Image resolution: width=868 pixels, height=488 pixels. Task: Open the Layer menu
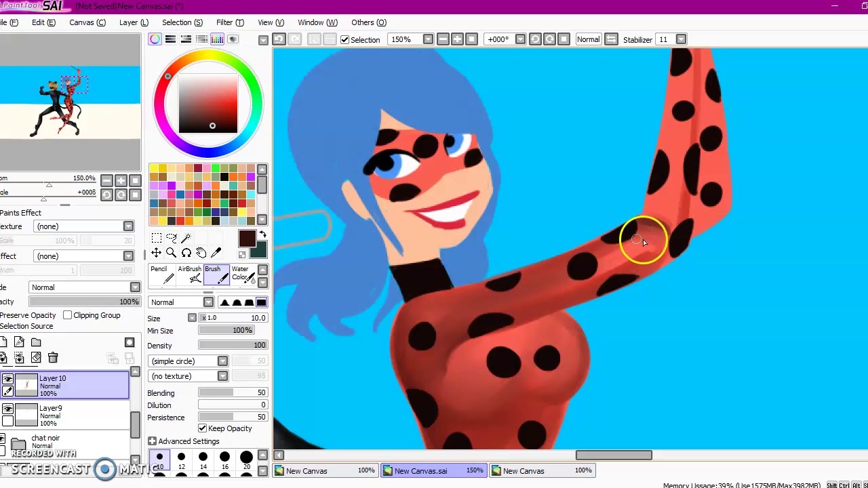(134, 22)
